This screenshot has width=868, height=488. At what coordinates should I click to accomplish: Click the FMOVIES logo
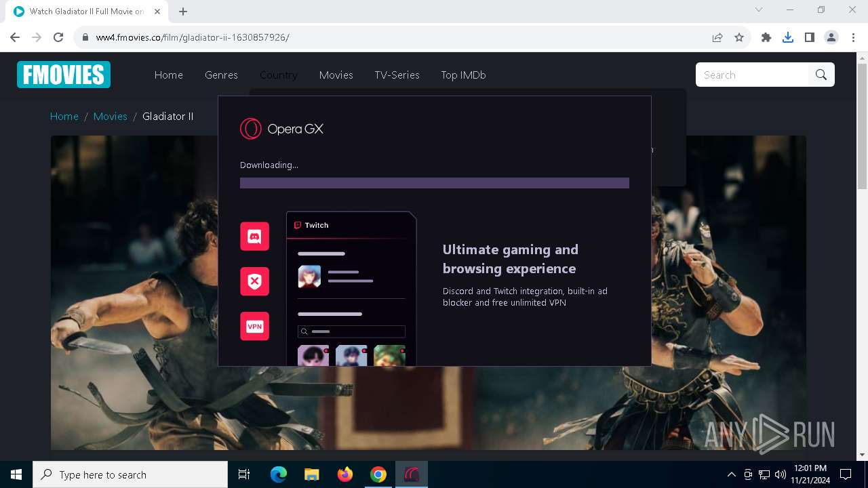(x=64, y=75)
